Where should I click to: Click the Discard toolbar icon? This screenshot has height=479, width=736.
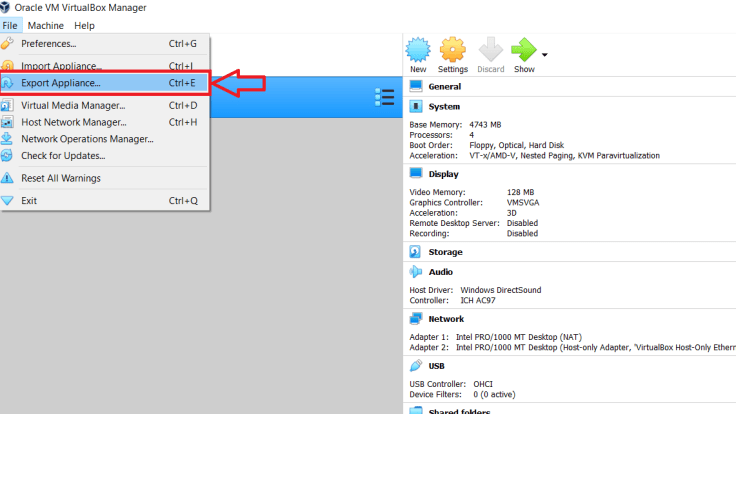tap(490, 50)
